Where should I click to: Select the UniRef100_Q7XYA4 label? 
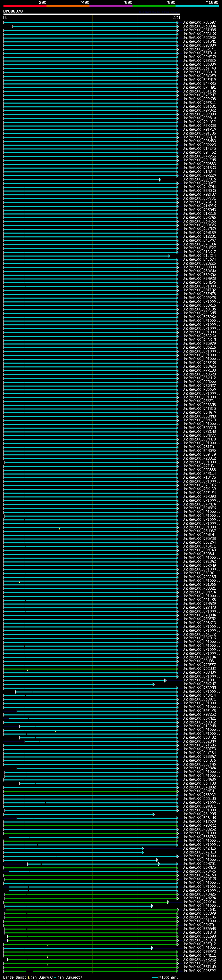coord(199,902)
